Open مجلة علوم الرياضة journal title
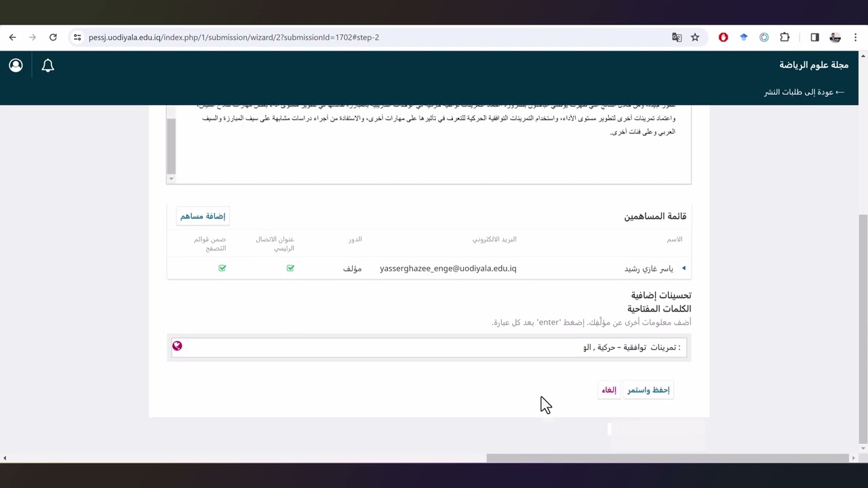868x488 pixels. pyautogui.click(x=814, y=65)
